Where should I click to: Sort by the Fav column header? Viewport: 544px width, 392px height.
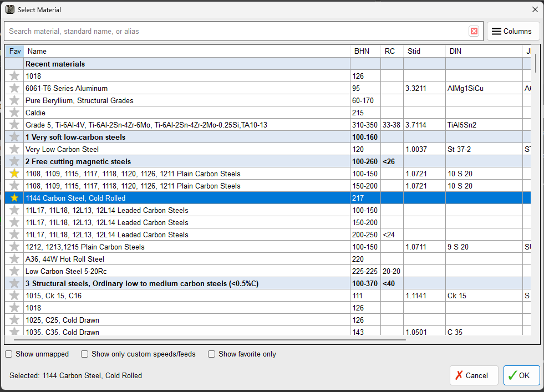(14, 52)
